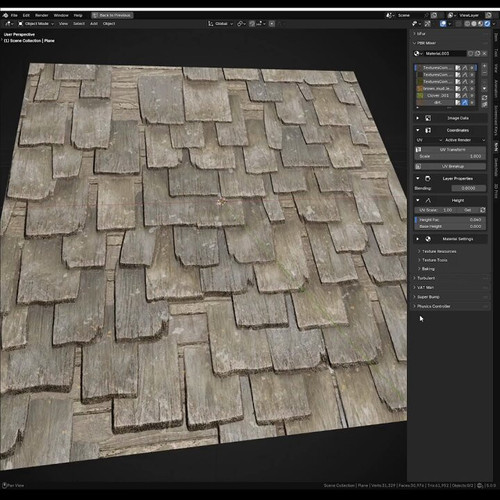This screenshot has height=500, width=500.
Task: Click the refresh icon next to Get
Action: click(482, 210)
